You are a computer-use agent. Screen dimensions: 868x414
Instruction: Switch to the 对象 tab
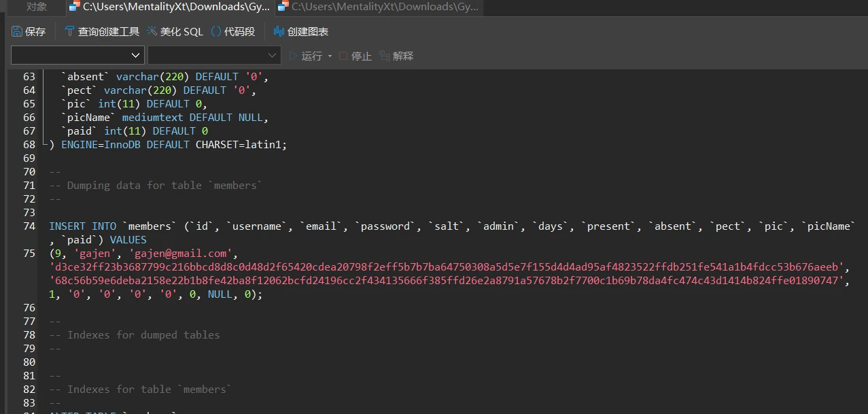(x=37, y=7)
